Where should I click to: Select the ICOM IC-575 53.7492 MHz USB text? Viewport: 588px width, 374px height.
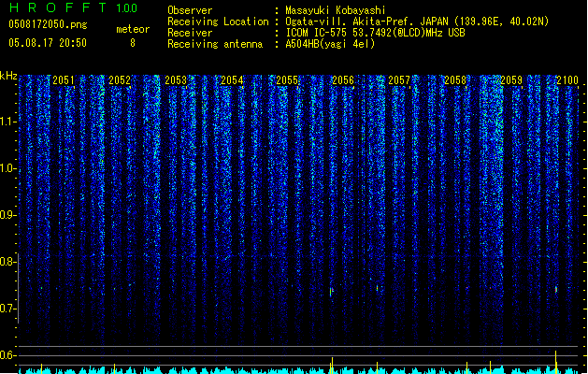tap(376, 33)
